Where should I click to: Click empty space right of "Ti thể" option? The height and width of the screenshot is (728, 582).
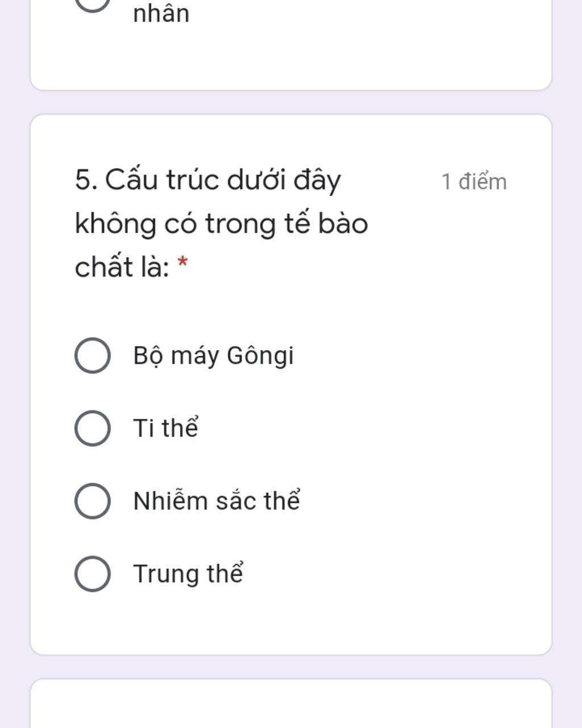click(369, 428)
